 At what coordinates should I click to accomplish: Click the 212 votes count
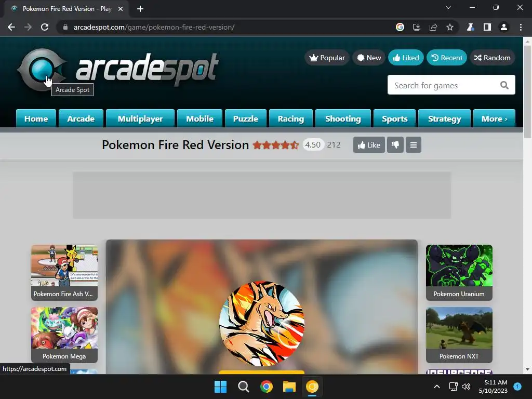click(334, 145)
